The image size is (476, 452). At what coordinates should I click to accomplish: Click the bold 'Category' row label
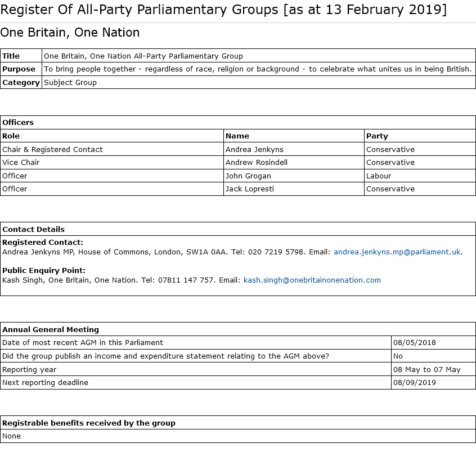click(x=21, y=82)
